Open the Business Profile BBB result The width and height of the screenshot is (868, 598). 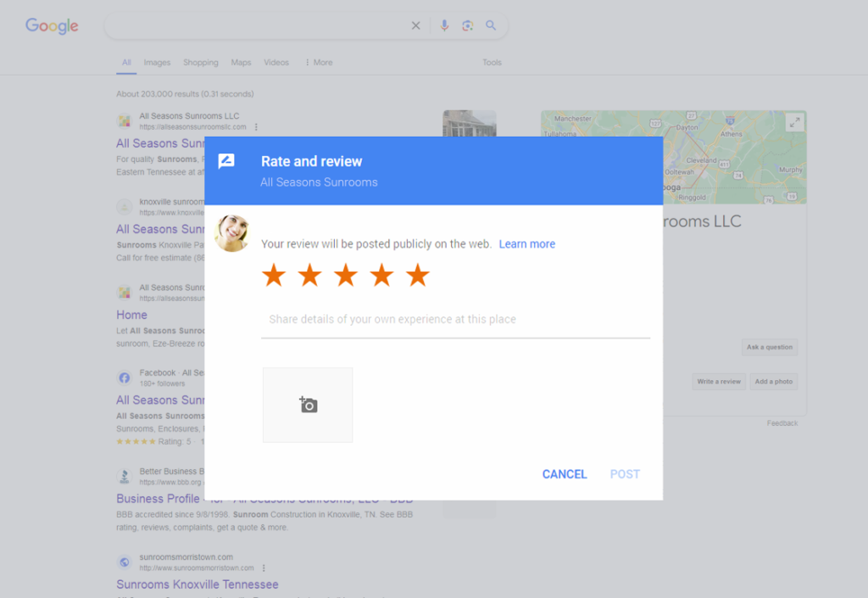coord(264,499)
